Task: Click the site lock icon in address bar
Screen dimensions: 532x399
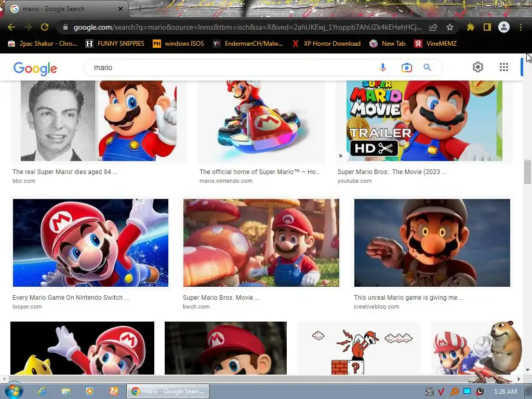Action: coord(65,27)
